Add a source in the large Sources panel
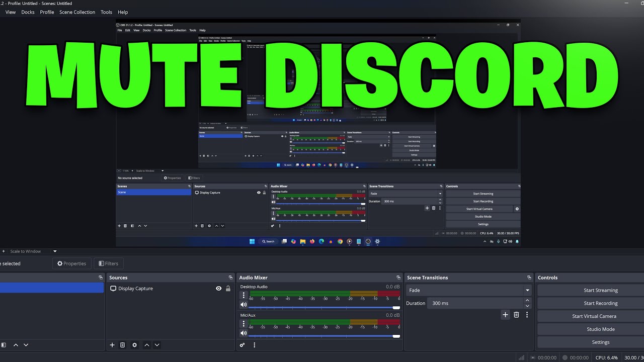Image resolution: width=644 pixels, height=362 pixels. (112, 345)
